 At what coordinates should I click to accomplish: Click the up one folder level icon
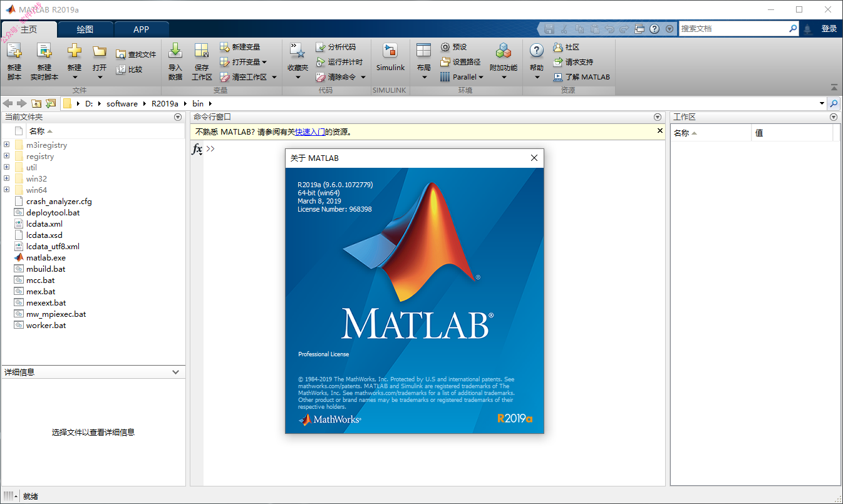click(x=36, y=103)
